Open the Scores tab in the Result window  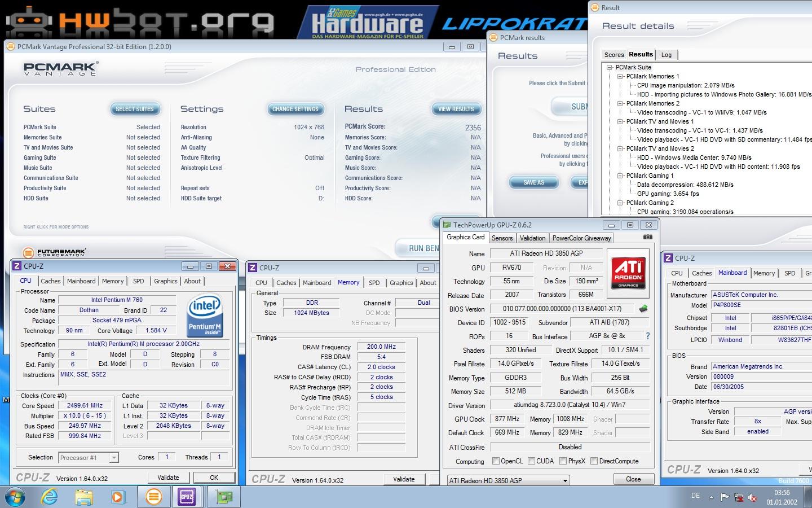[614, 55]
